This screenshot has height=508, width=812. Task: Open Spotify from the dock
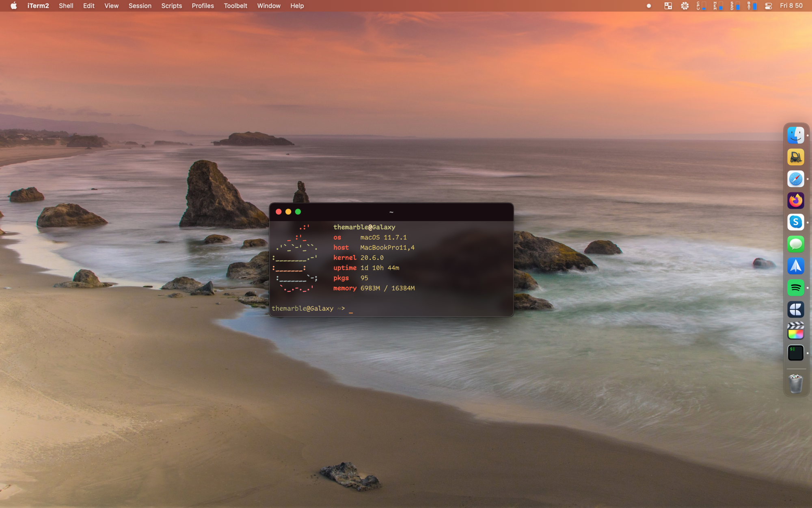(795, 288)
